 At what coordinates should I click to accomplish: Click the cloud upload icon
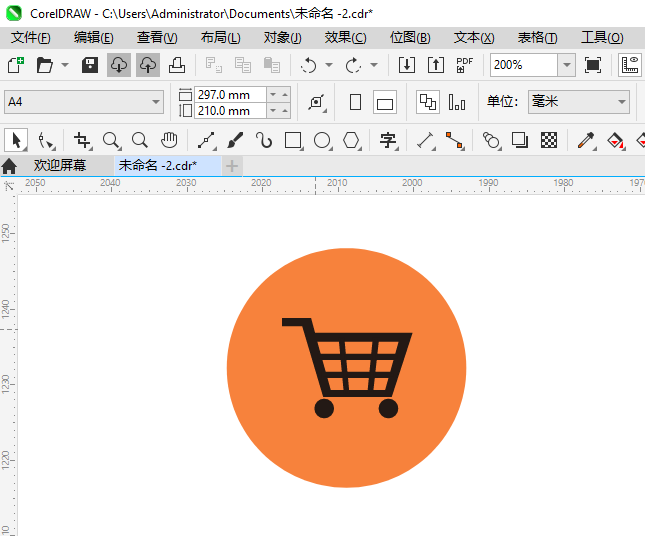(148, 65)
